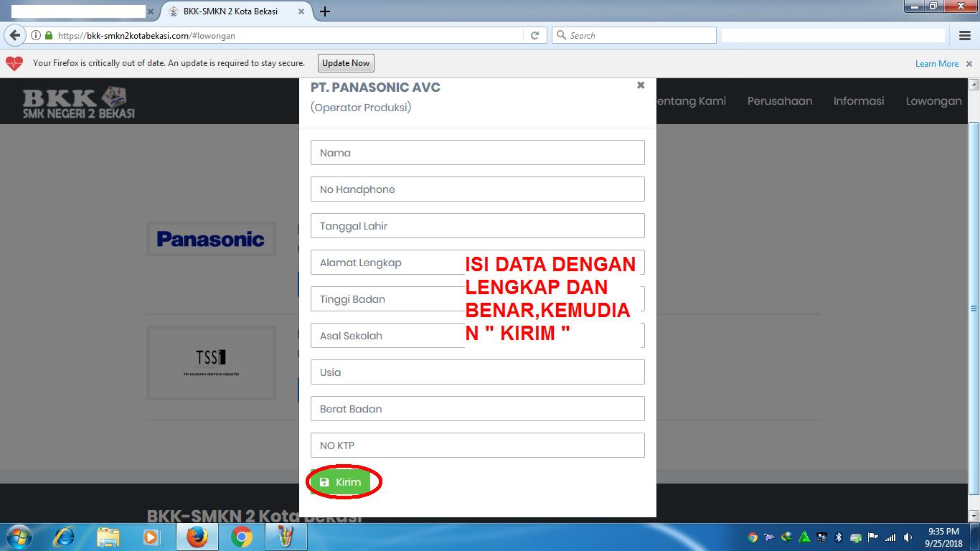Screen dimensions: 980x551
Task: Open the Paint taskbar icon
Action: 286,537
